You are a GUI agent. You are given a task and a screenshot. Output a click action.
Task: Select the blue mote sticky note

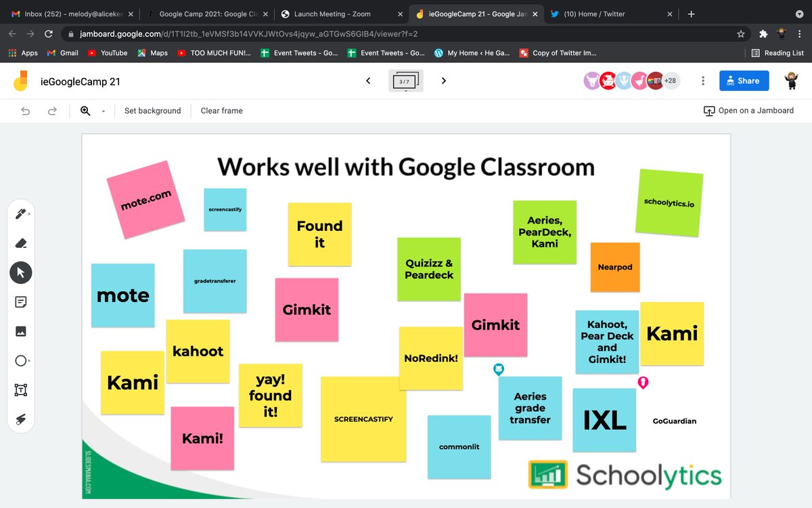pyautogui.click(x=123, y=295)
